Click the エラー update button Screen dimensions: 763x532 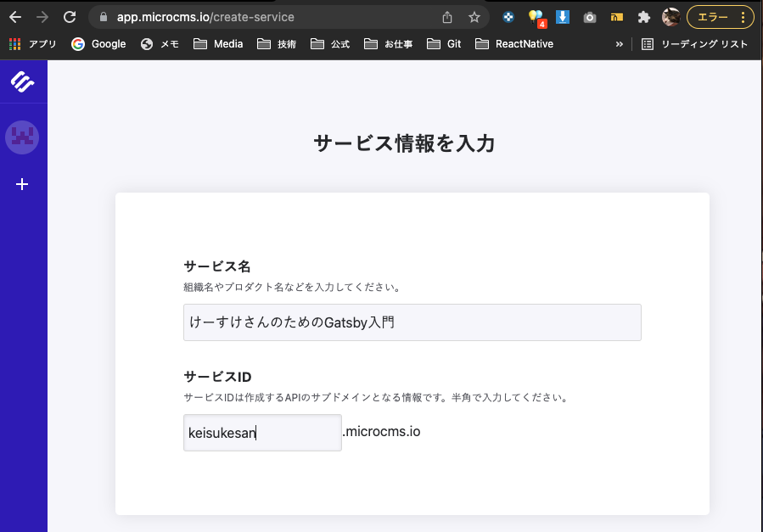(721, 18)
